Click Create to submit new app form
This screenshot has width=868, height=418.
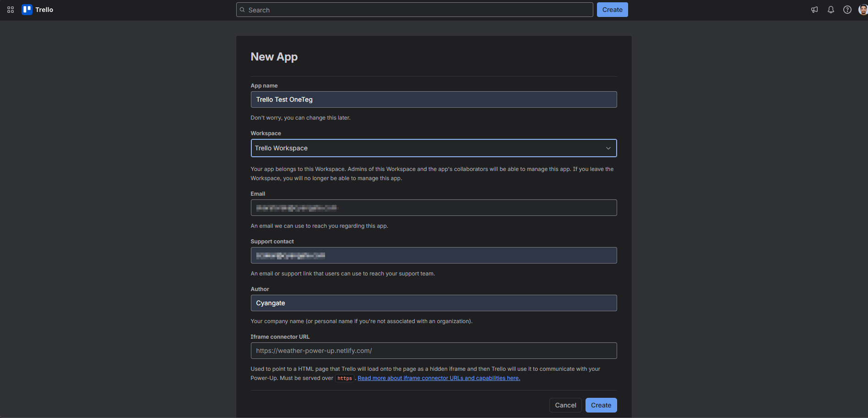coord(601,405)
